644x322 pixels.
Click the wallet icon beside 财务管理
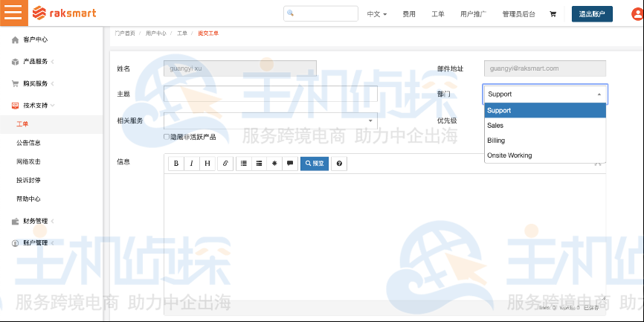coord(15,222)
